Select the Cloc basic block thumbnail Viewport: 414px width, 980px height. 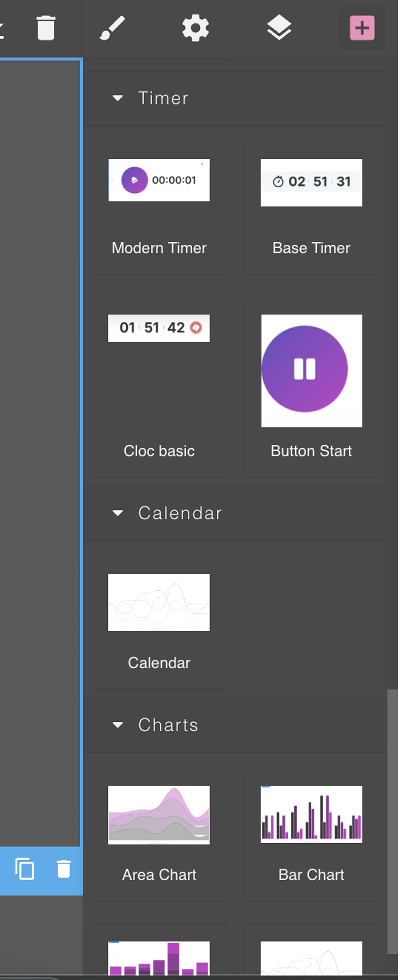[x=159, y=328]
